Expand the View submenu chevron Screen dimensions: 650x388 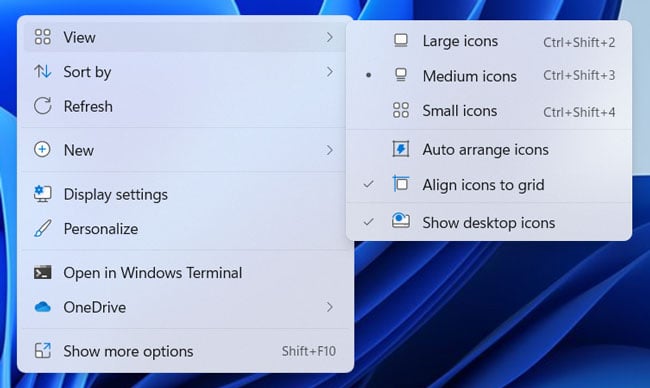330,37
